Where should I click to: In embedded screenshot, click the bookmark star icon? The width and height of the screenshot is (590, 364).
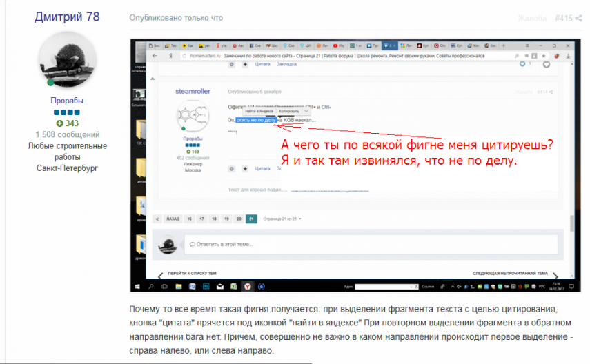pos(543,56)
